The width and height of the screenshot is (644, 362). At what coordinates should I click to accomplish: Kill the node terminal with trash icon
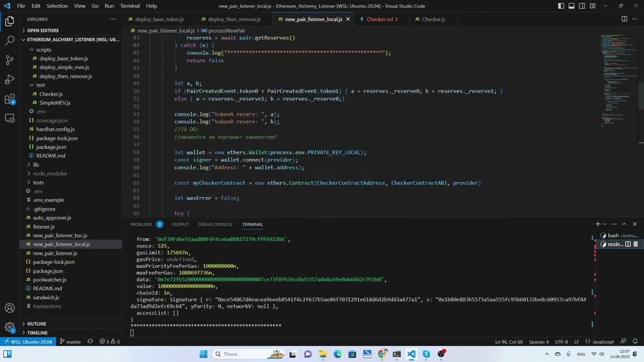coord(635,244)
